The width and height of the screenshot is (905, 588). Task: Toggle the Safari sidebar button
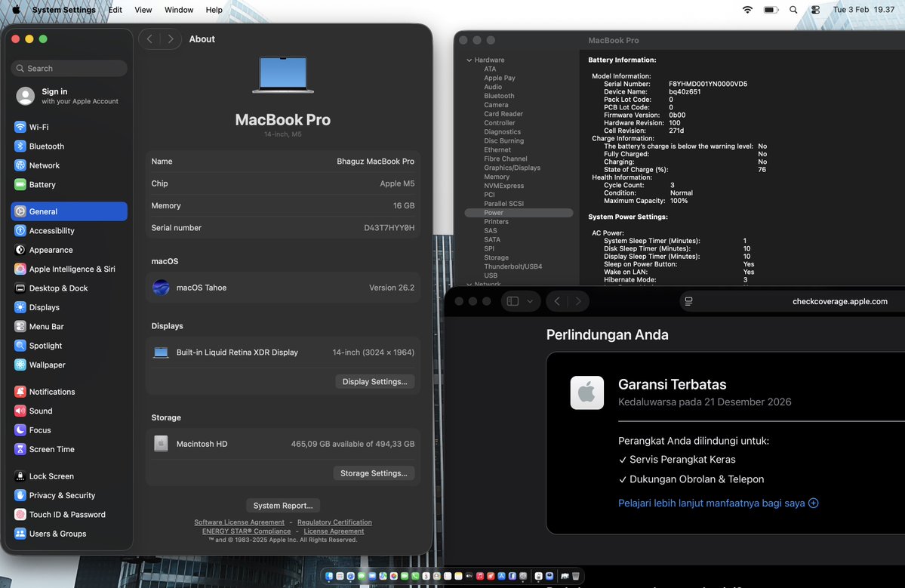513,301
